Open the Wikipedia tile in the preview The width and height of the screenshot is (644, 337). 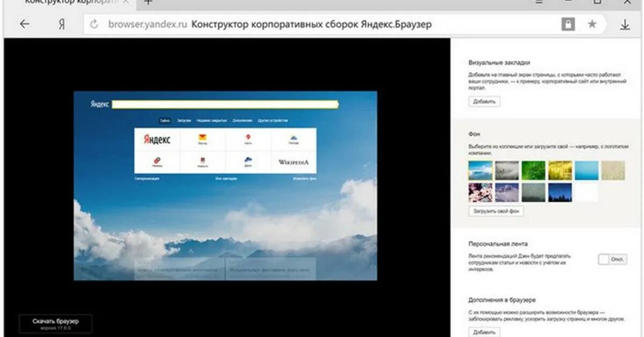point(294,162)
